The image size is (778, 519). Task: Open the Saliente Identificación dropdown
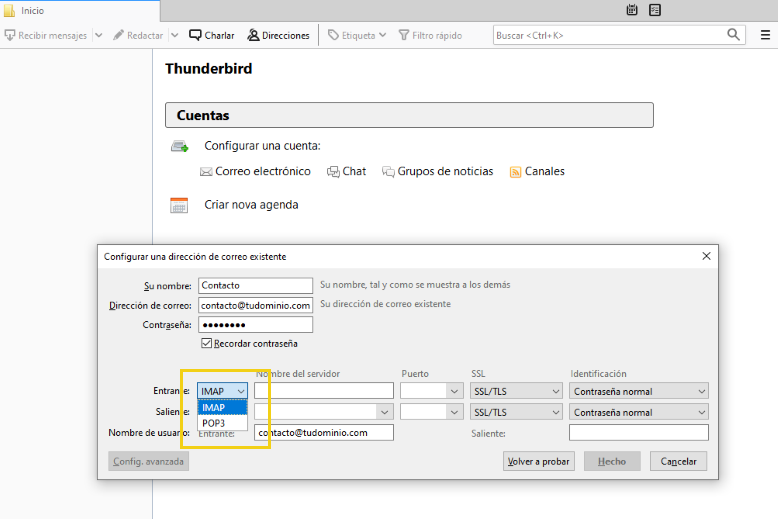point(639,412)
